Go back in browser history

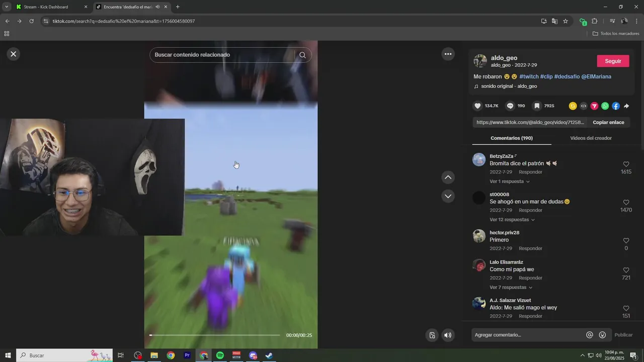coord(7,21)
